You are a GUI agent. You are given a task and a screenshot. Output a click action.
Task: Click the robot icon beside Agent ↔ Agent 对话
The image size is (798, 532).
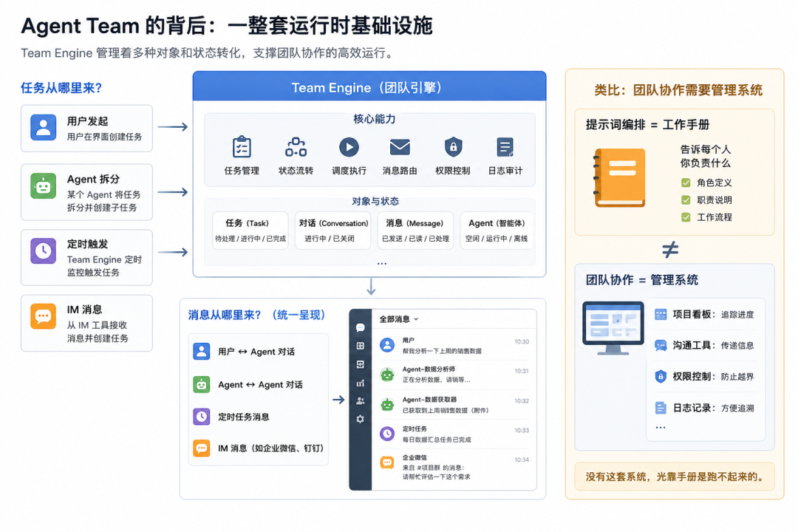pyautogui.click(x=202, y=384)
